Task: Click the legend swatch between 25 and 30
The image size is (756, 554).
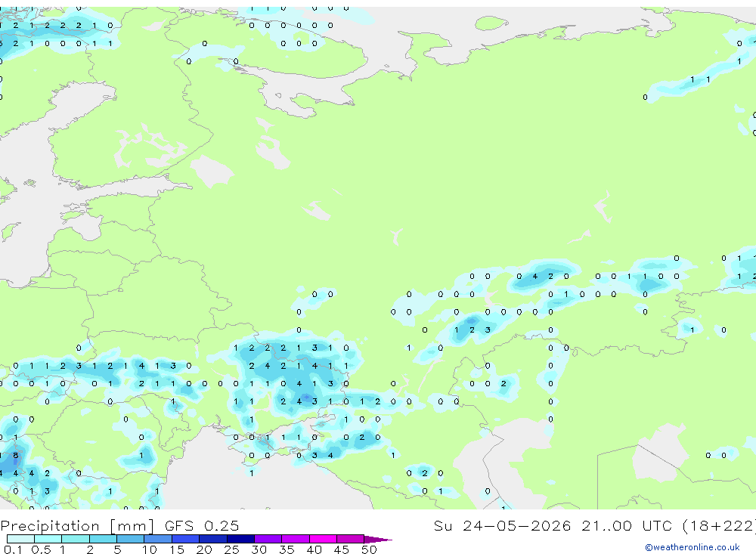Action: [x=240, y=539]
